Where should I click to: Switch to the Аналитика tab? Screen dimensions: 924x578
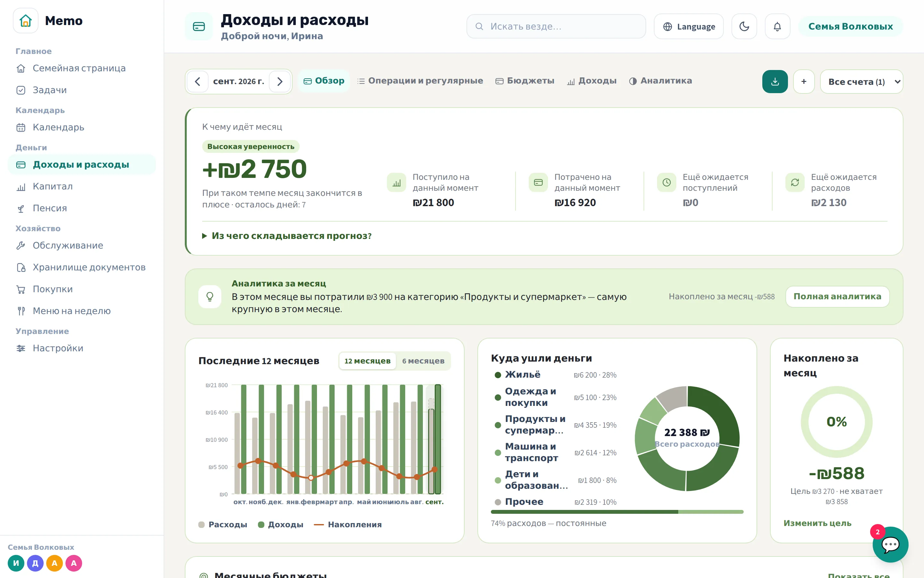click(x=660, y=81)
